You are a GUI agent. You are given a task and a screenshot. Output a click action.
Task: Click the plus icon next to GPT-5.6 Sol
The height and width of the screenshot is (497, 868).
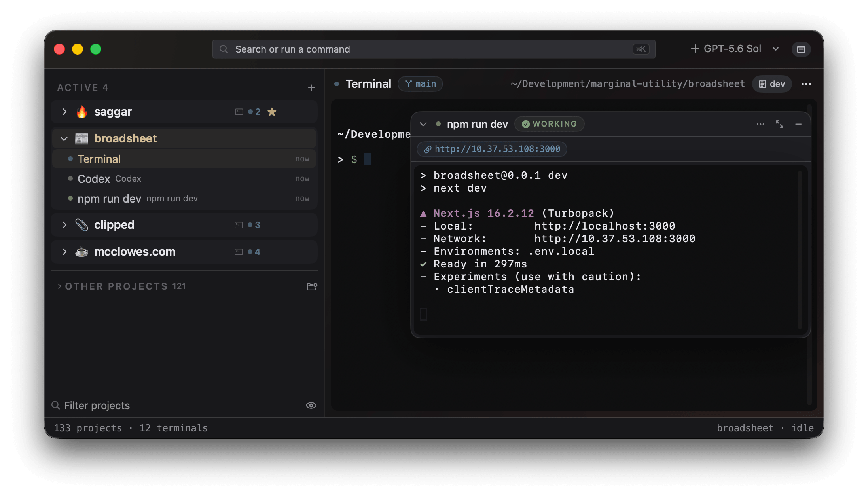695,49
